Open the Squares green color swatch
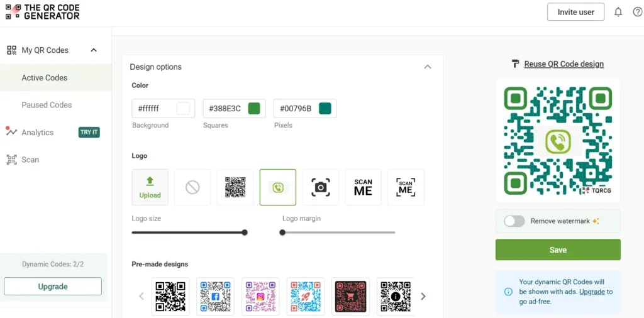Screen dimensions: 644x318 254,108
